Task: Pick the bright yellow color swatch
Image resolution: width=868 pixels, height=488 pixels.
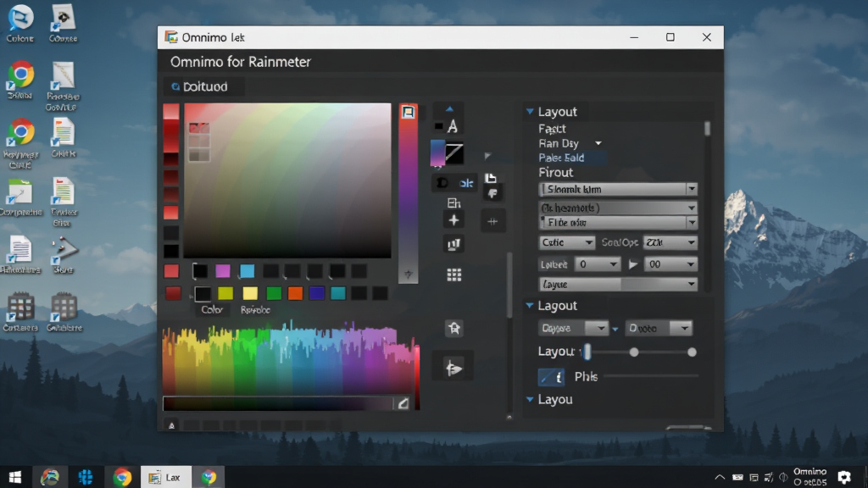Action: click(x=250, y=293)
